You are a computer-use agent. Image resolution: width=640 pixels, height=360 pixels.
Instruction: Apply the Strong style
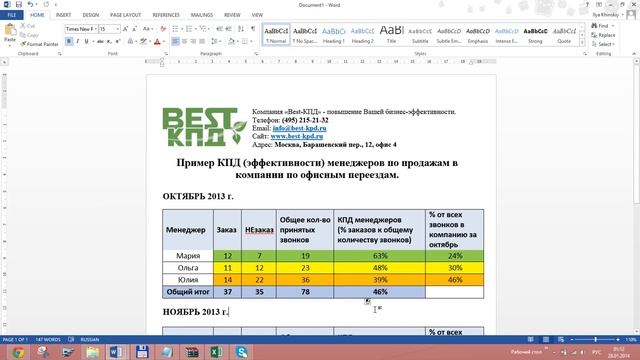click(535, 34)
